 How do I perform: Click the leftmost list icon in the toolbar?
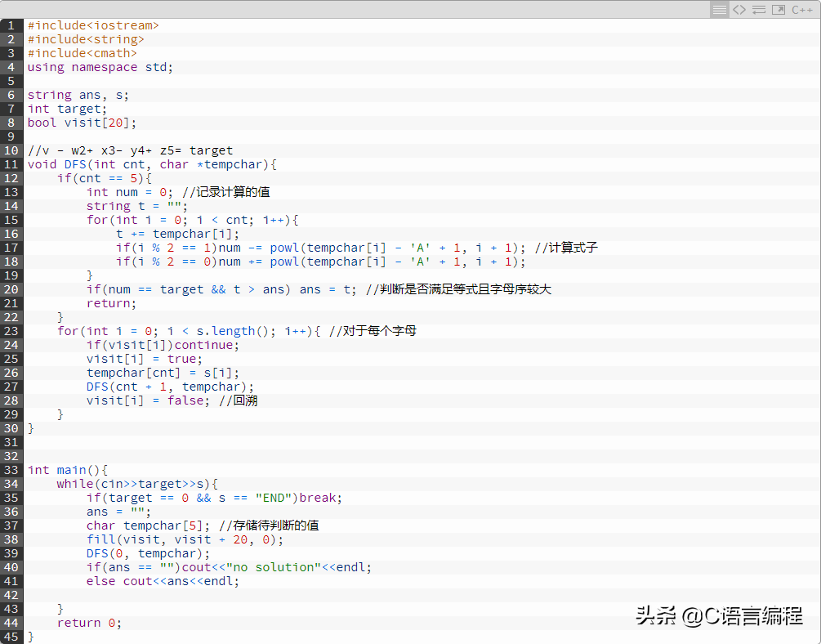(720, 9)
